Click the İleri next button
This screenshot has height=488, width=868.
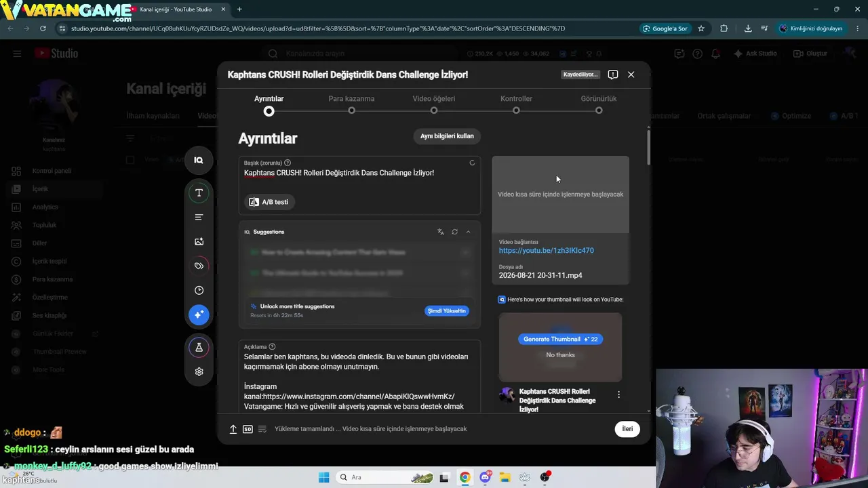[x=627, y=429]
